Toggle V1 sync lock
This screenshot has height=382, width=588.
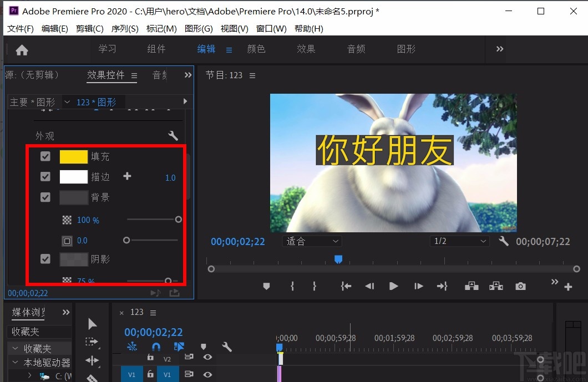click(x=189, y=374)
